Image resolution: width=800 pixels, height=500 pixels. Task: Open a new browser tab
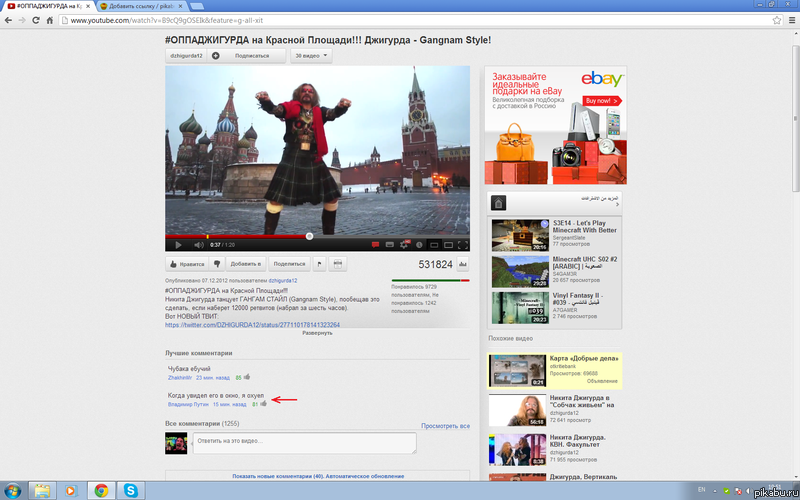(197, 6)
